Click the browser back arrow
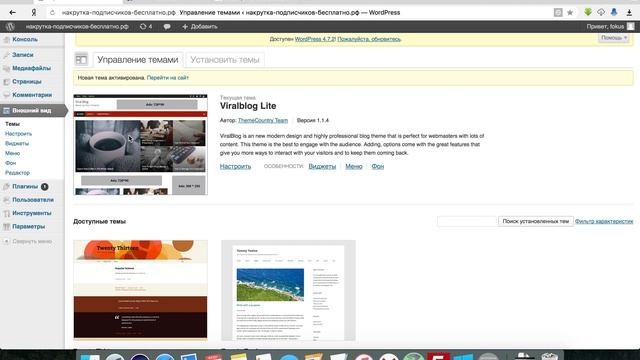Screen dimensions: 640x360 12,13
